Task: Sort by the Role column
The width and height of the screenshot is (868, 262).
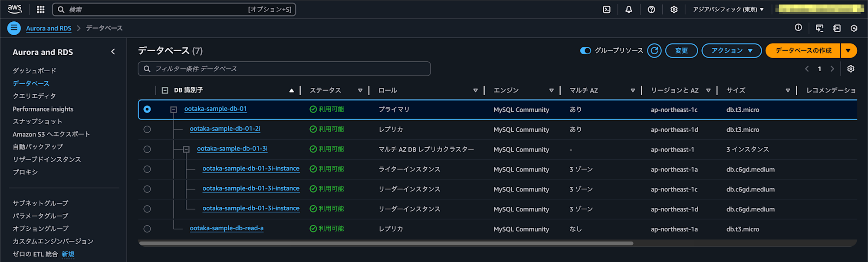Action: tap(476, 90)
